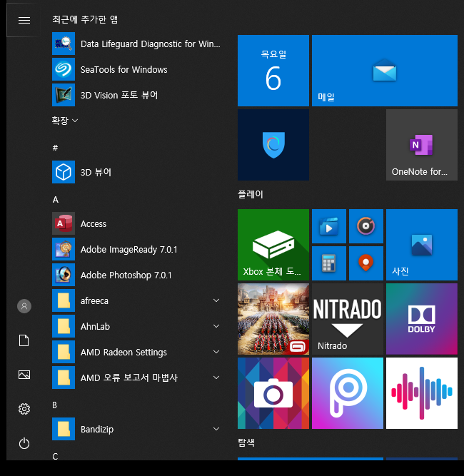Open Settings gear icon
464x476 pixels.
(x=24, y=409)
